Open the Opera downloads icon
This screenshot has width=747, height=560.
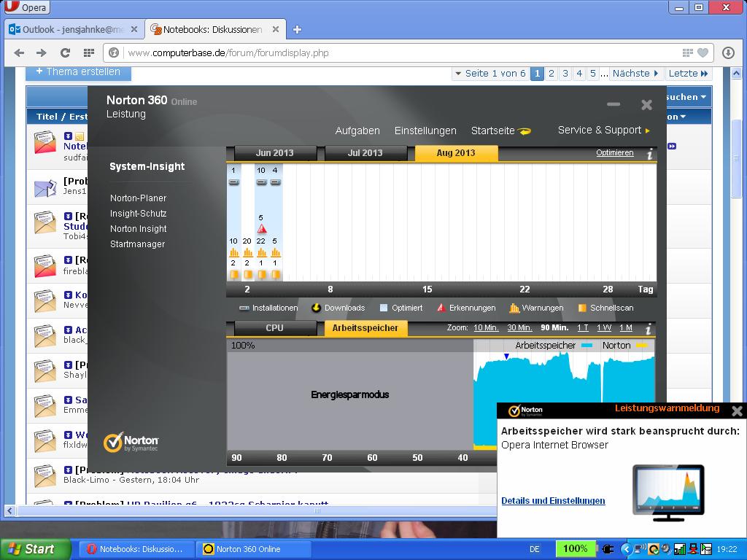[x=728, y=52]
